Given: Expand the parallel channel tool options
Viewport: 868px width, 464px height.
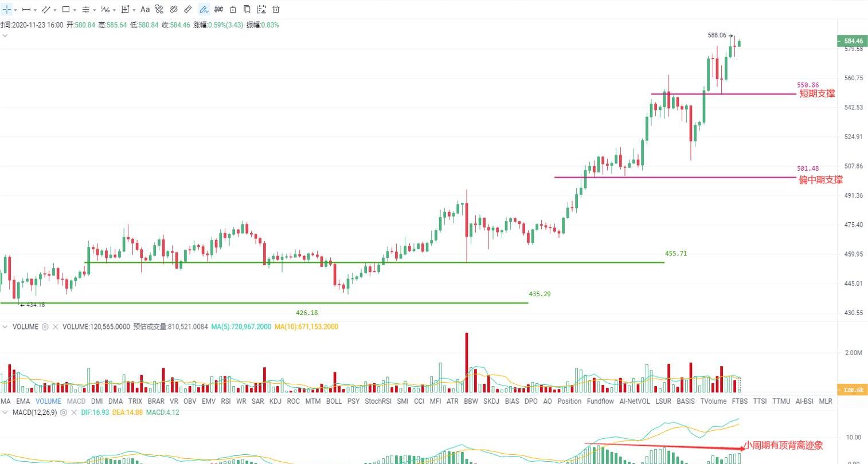Looking at the screenshot, I should tap(55, 10).
